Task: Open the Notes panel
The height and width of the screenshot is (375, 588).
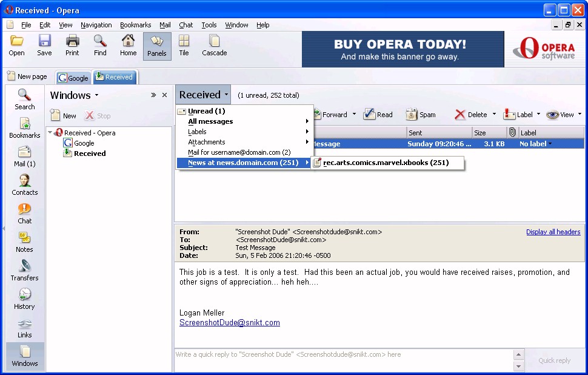Action: 25,242
